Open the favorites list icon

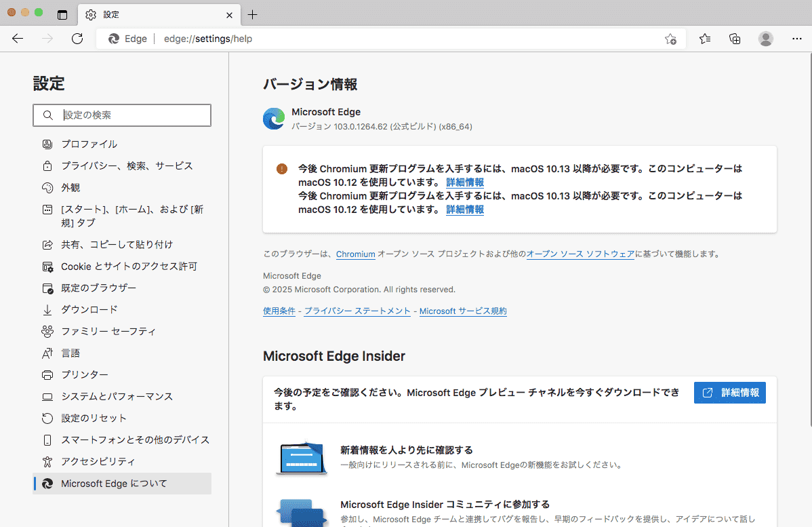coord(705,39)
